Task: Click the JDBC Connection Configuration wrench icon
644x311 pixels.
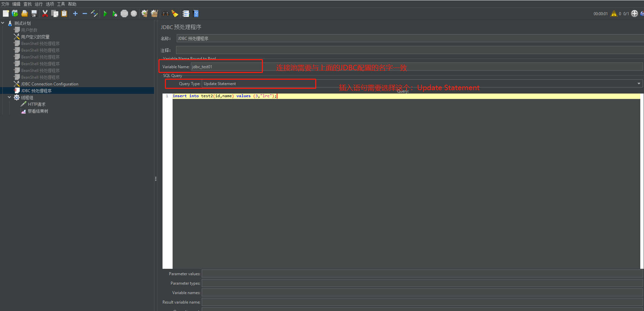Action: [x=17, y=84]
